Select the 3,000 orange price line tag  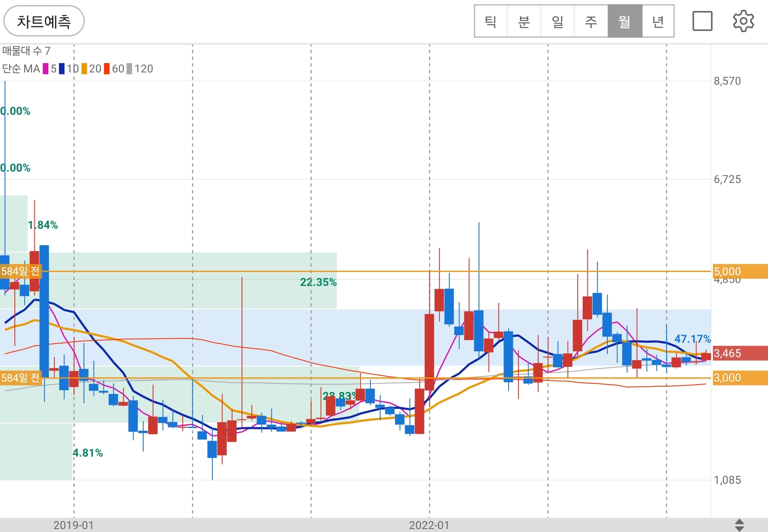(740, 378)
